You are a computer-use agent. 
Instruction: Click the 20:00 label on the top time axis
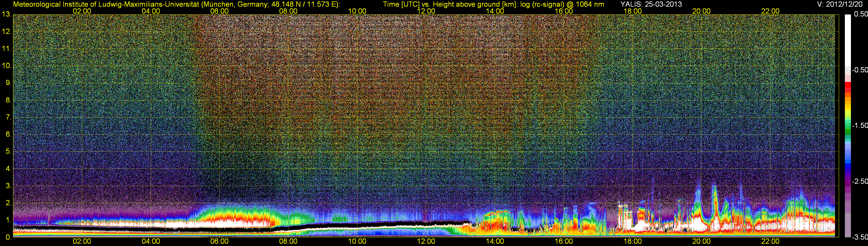(x=702, y=11)
